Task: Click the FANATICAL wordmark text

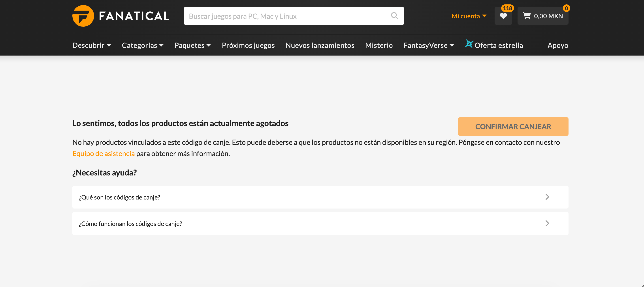Action: point(134,16)
